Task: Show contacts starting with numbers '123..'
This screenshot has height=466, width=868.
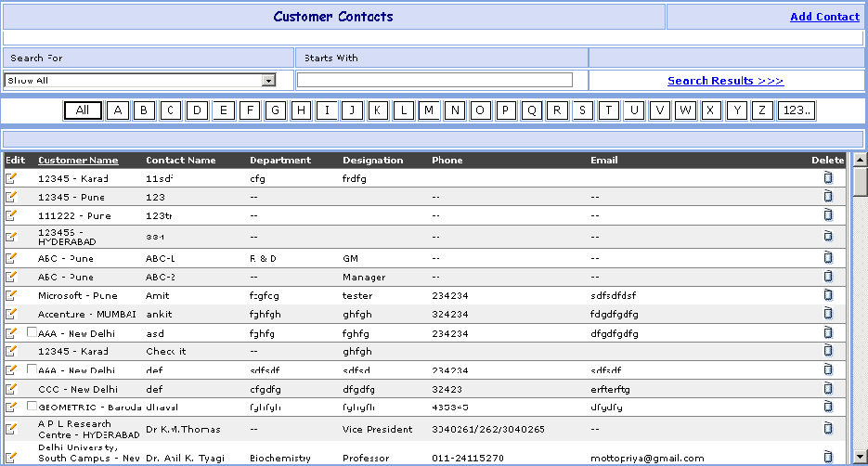Action: 796,110
